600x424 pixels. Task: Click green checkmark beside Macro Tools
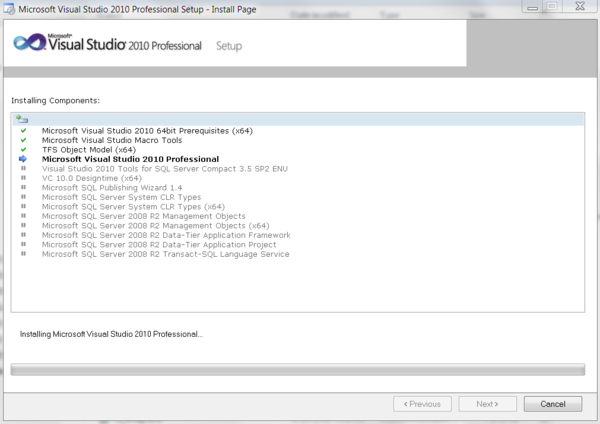23,140
